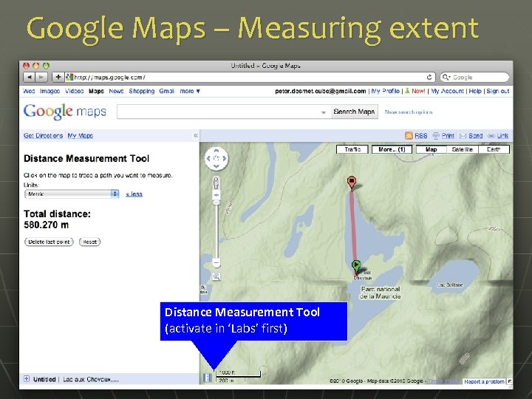
Task: Click the Untitled label in the bottom bar
Action: 44,379
